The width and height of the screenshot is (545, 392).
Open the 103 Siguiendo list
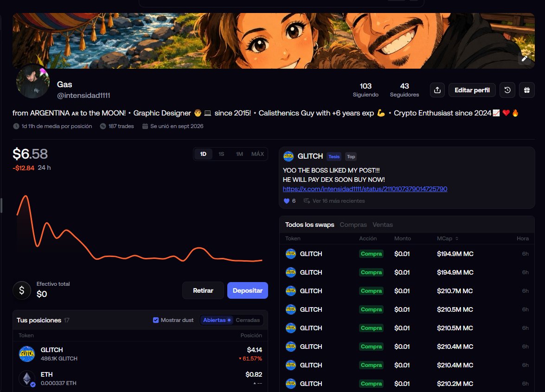tap(365, 90)
